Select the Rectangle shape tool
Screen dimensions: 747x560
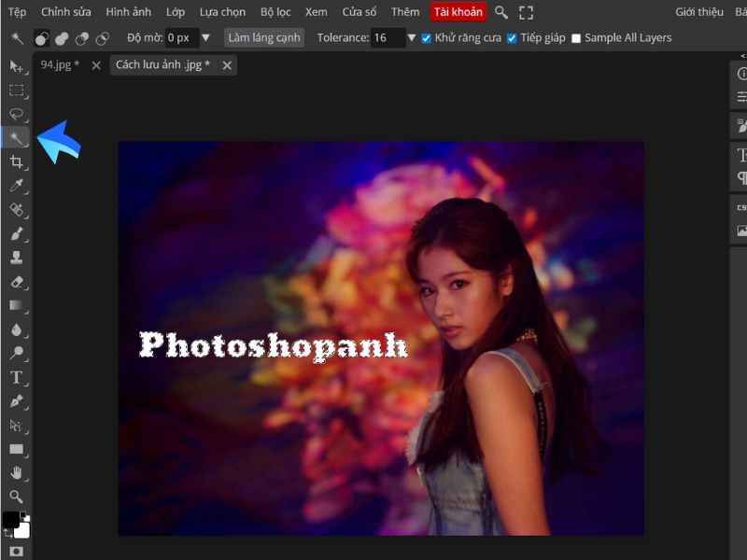pyautogui.click(x=16, y=449)
